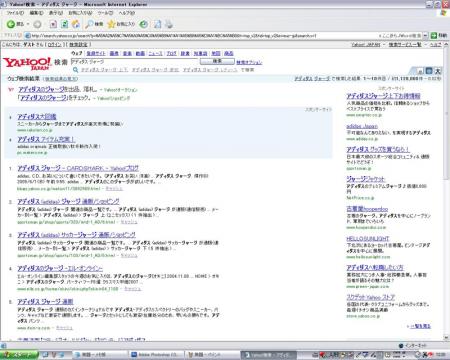The height and width of the screenshot is (360, 450).
Task: Select the 地図 search tab
Action: point(216,53)
